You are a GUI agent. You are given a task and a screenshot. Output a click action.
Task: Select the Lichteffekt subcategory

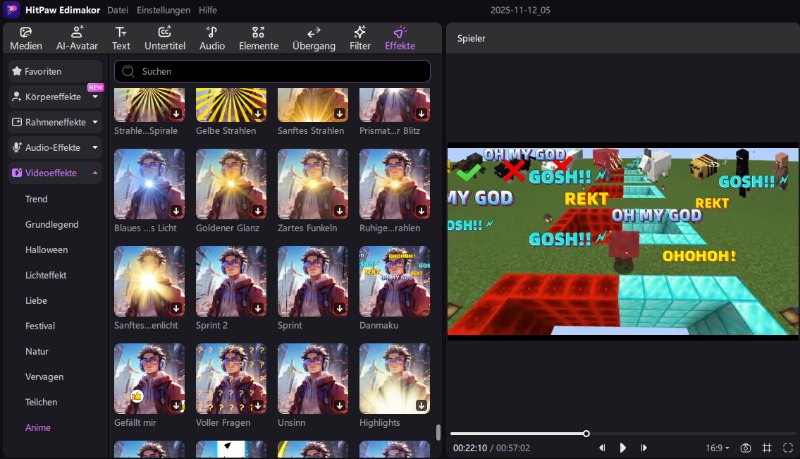click(46, 275)
